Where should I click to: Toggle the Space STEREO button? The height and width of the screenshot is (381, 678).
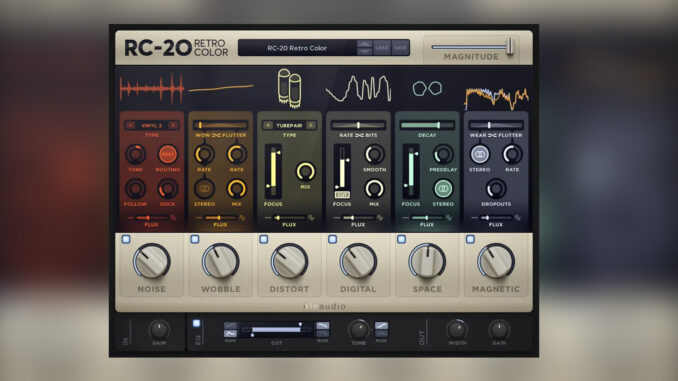coord(443,189)
